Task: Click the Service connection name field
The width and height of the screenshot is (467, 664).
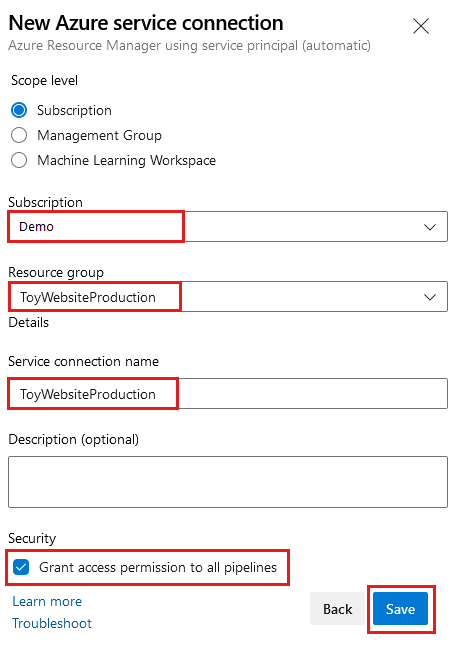Action: [228, 393]
